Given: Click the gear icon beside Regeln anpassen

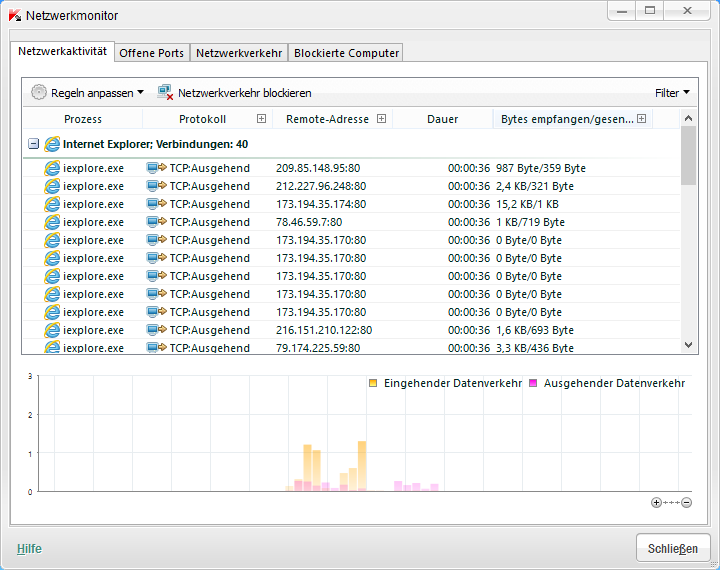Looking at the screenshot, I should click(x=39, y=92).
